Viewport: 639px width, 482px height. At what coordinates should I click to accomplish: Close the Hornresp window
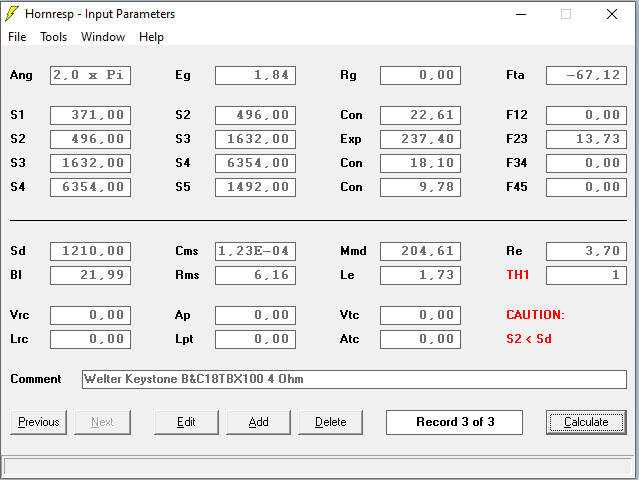(x=612, y=14)
